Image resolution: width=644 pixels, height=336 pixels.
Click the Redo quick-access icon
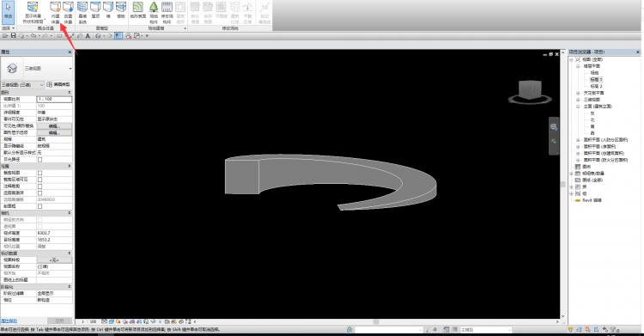(46, 36)
